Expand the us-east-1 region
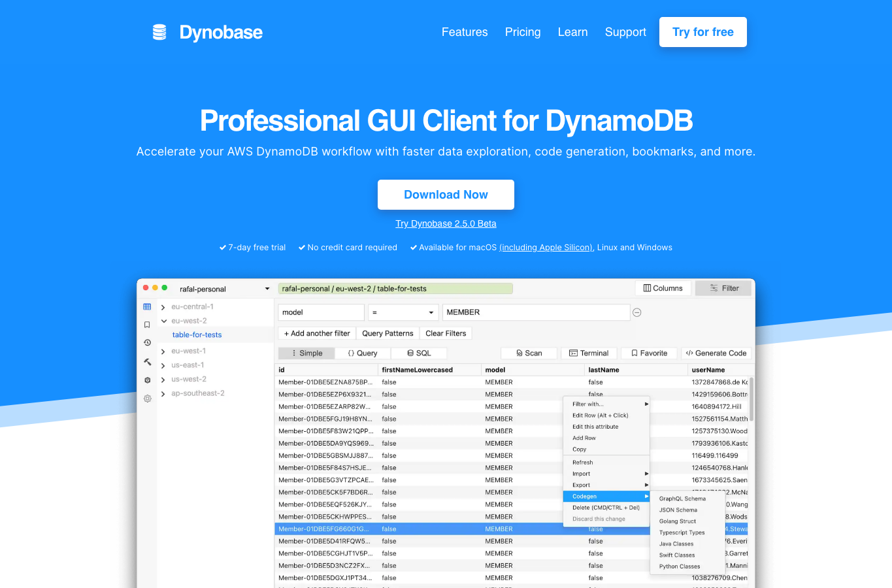Image resolution: width=892 pixels, height=588 pixels. tap(163, 365)
